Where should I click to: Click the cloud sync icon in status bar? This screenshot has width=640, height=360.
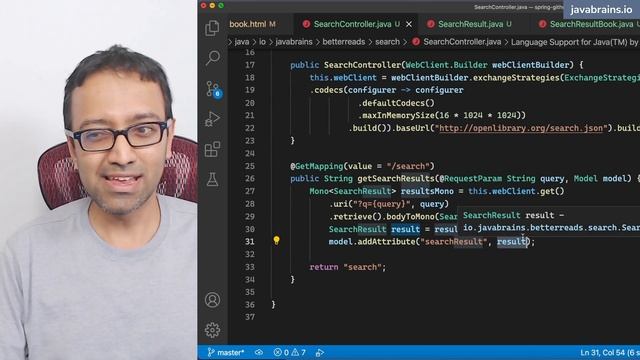point(259,352)
